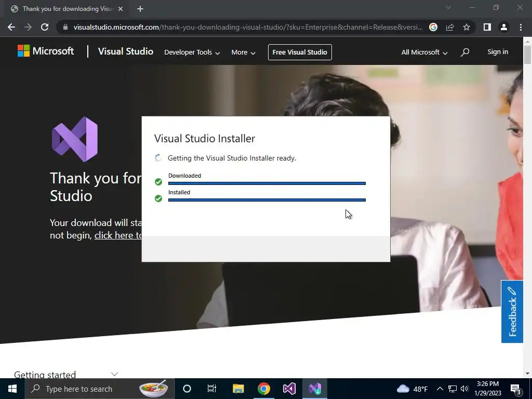Click the Microsoft logo
Image resolution: width=532 pixels, height=399 pixels.
(x=46, y=51)
